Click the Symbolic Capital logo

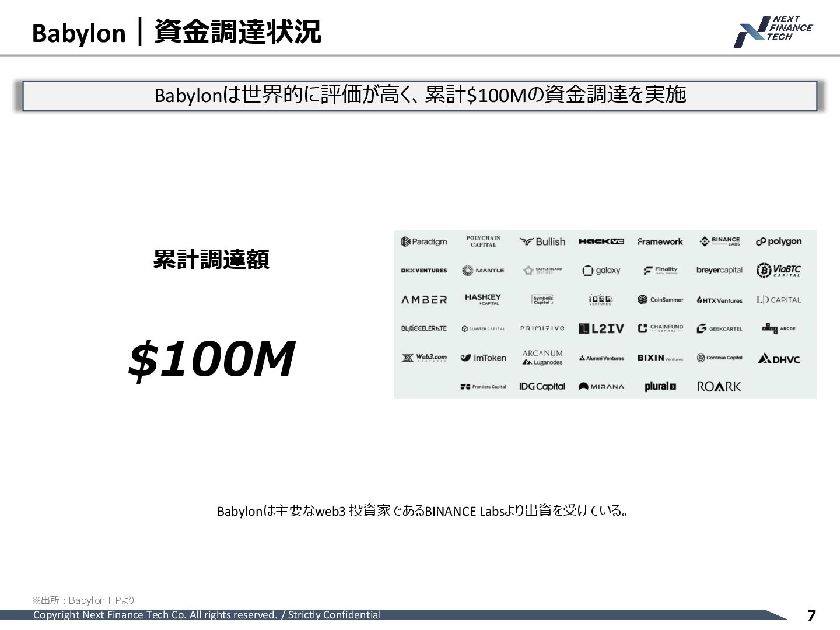tap(542, 300)
